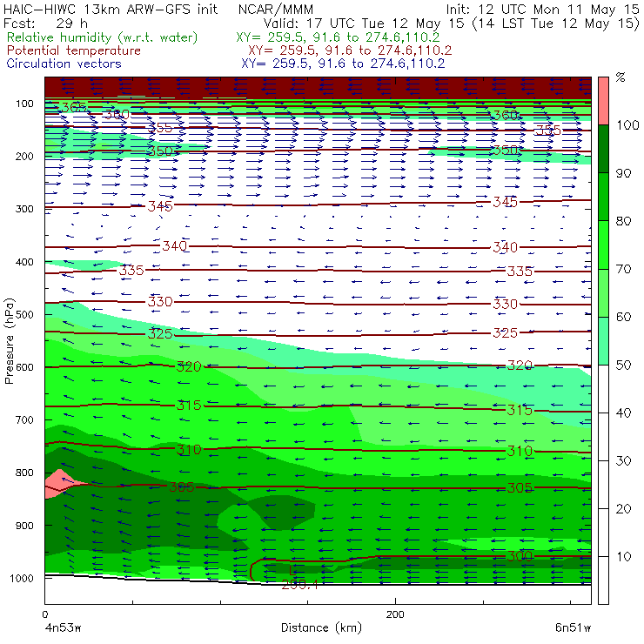The height and width of the screenshot is (644, 644).
Task: Click the '400' pressure axis label
Action: coord(24,262)
